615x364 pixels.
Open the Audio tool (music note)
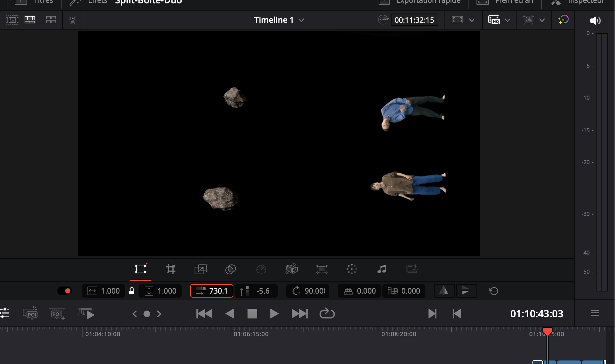(382, 269)
